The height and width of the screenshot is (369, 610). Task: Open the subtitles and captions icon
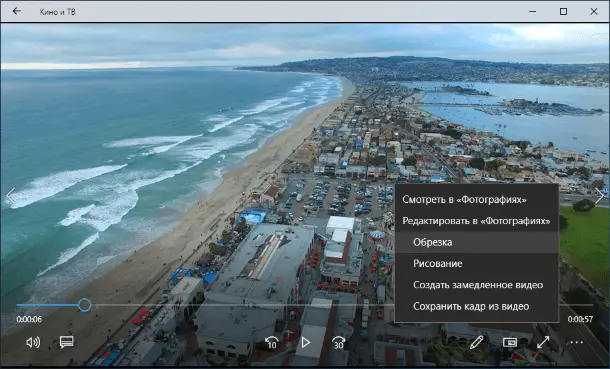tap(67, 342)
